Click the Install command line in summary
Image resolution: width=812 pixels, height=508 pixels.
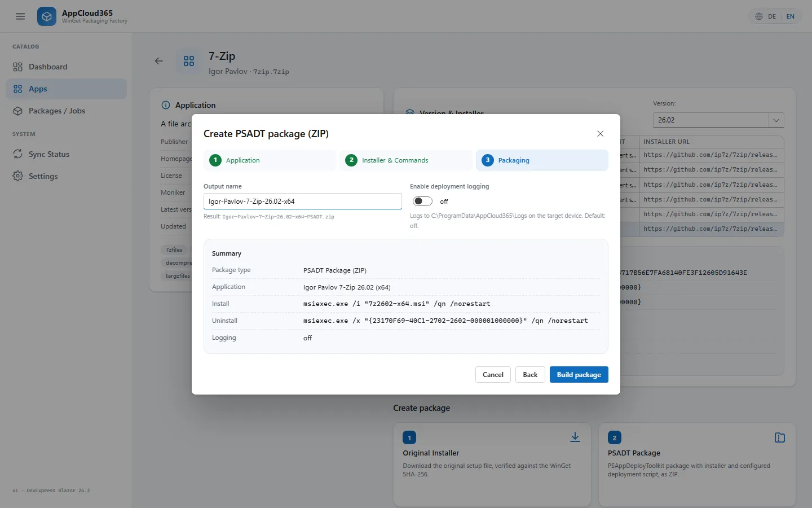pos(397,304)
